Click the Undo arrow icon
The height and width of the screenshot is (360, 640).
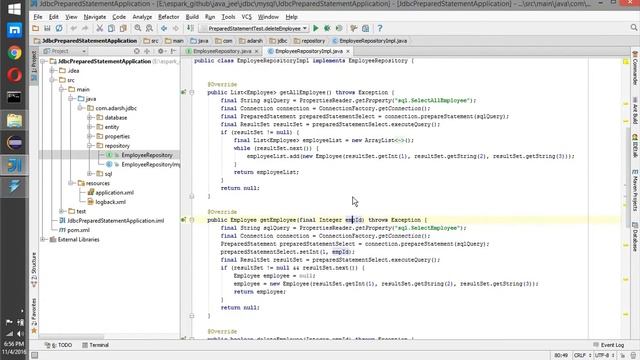tap(73, 29)
